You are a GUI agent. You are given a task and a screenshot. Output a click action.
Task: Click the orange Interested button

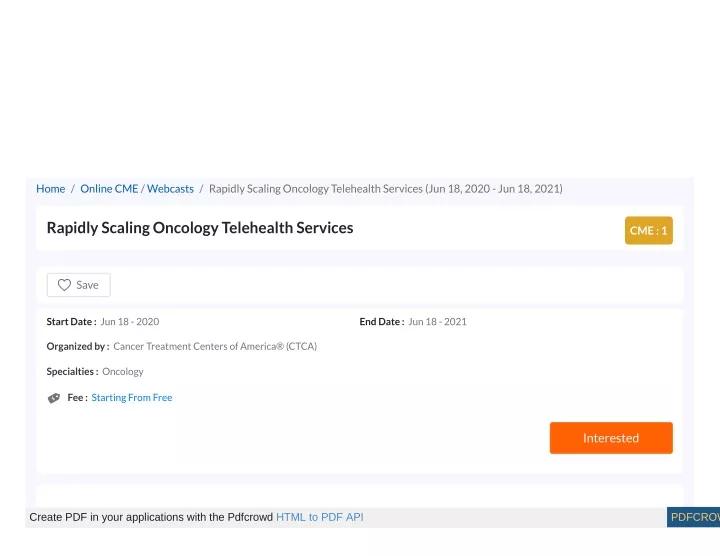click(x=611, y=438)
